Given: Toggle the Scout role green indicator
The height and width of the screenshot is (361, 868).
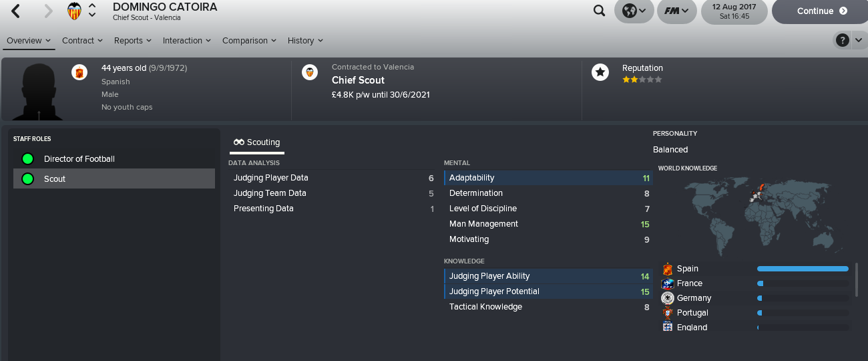Looking at the screenshot, I should click(27, 178).
